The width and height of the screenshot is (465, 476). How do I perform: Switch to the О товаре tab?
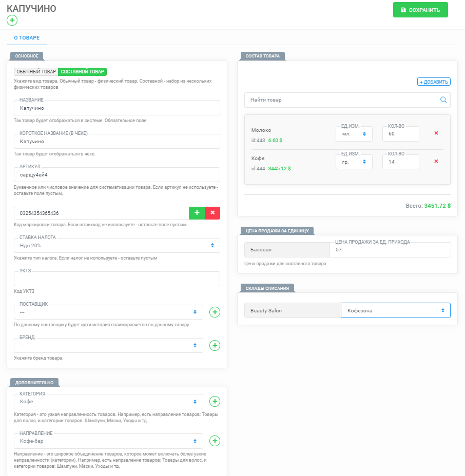click(27, 37)
